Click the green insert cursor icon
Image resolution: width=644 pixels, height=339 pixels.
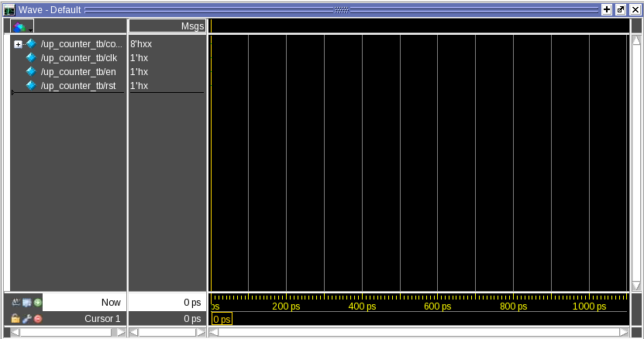[x=38, y=303]
